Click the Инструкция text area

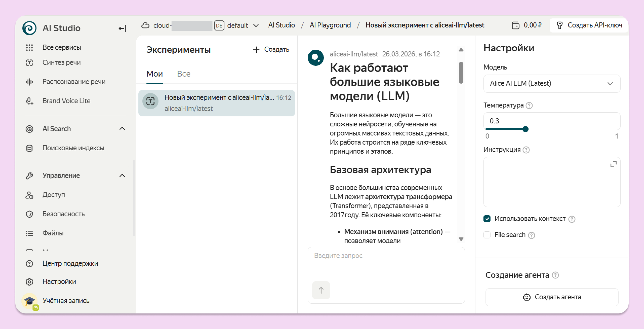pyautogui.click(x=552, y=182)
